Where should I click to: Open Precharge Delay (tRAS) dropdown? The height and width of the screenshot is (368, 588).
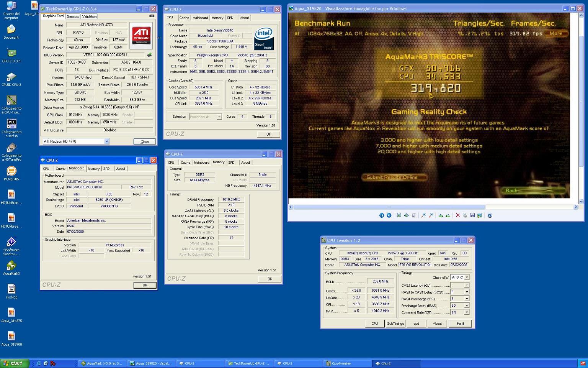(467, 306)
